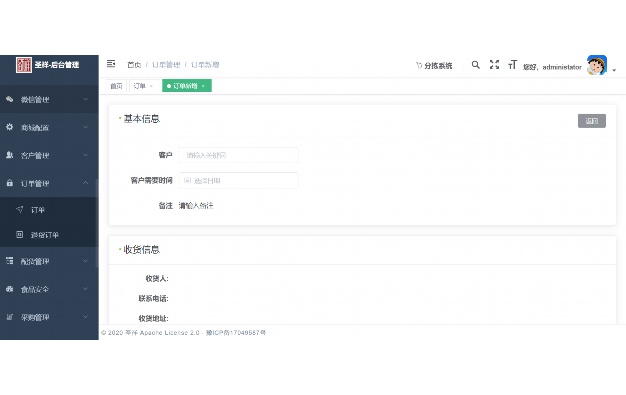
Task: Close the 订单 tab with its x
Action: [151, 86]
